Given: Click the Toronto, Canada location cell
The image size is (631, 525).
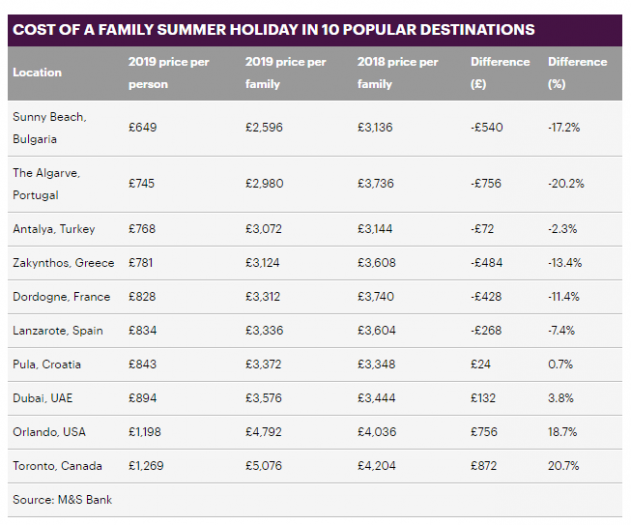Looking at the screenshot, I should pos(57,467).
